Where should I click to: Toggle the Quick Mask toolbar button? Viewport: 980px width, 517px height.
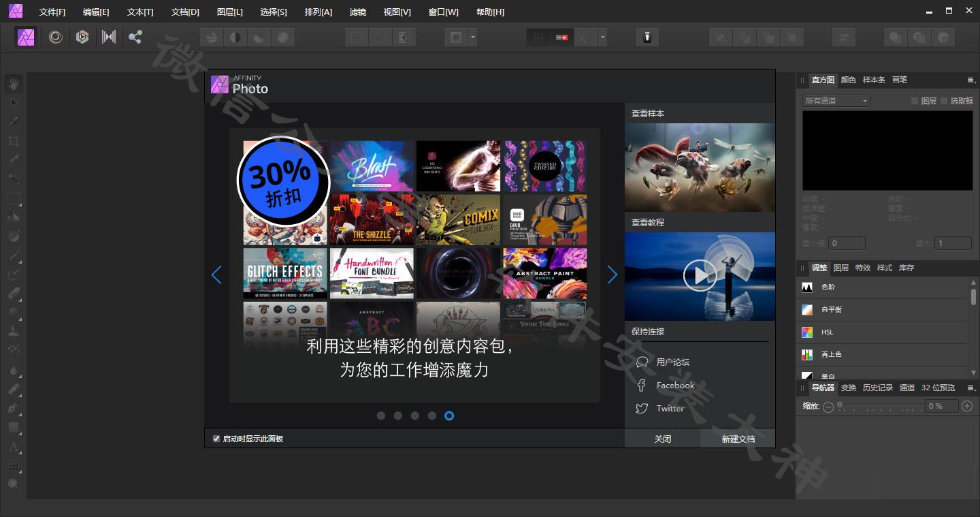tap(456, 37)
